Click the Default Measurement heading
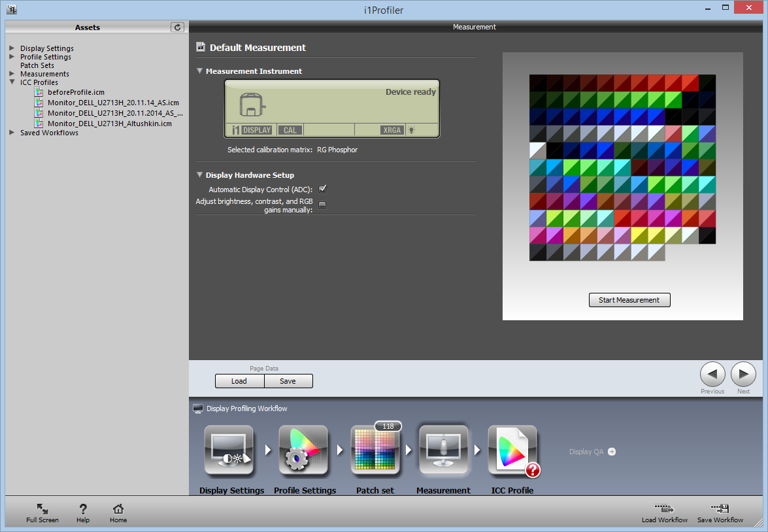Image resolution: width=768 pixels, height=532 pixels. click(x=258, y=48)
